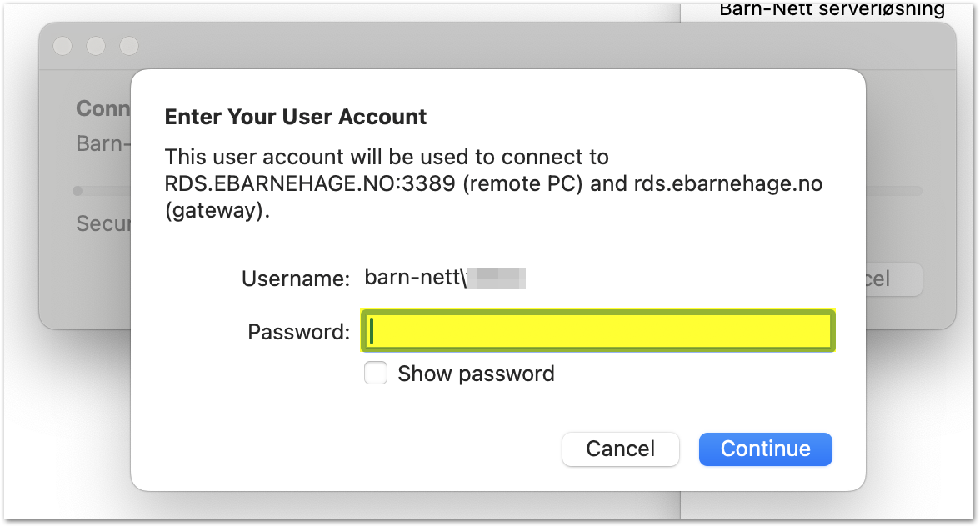This screenshot has width=980, height=527.
Task: Click the blue Continue button
Action: pyautogui.click(x=765, y=449)
